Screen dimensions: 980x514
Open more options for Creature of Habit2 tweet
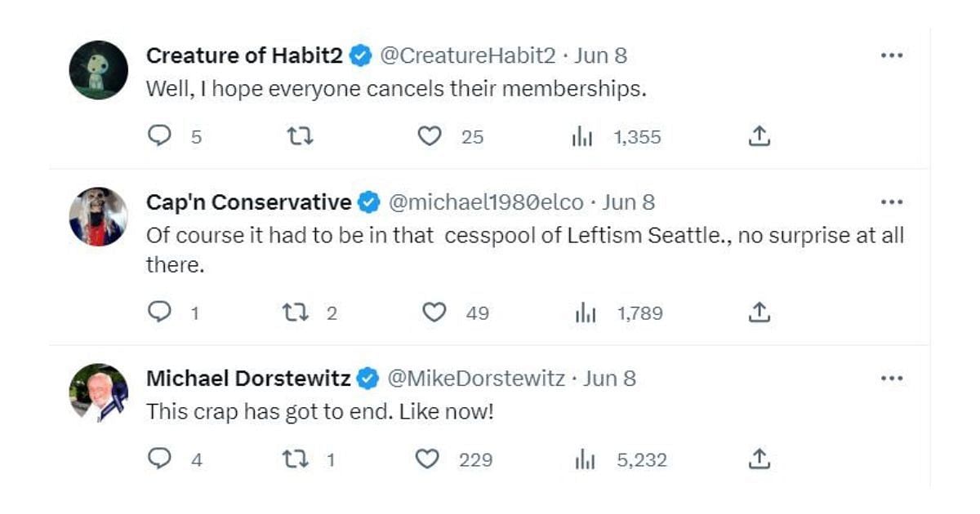pos(892,55)
